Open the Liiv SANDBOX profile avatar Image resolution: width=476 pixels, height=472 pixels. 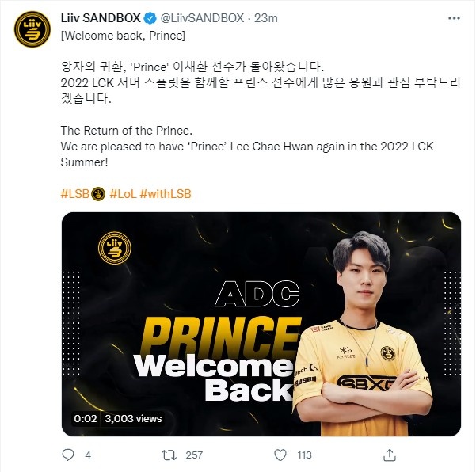coord(32,29)
